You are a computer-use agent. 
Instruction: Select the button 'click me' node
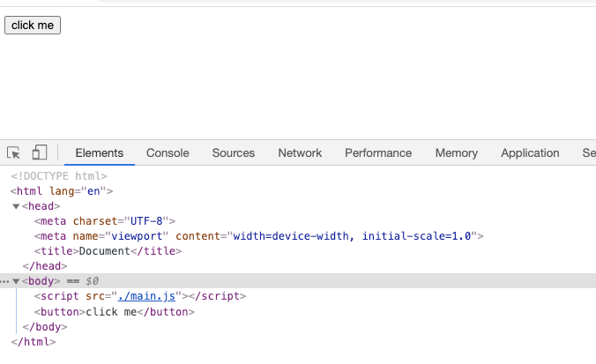pyautogui.click(x=115, y=312)
